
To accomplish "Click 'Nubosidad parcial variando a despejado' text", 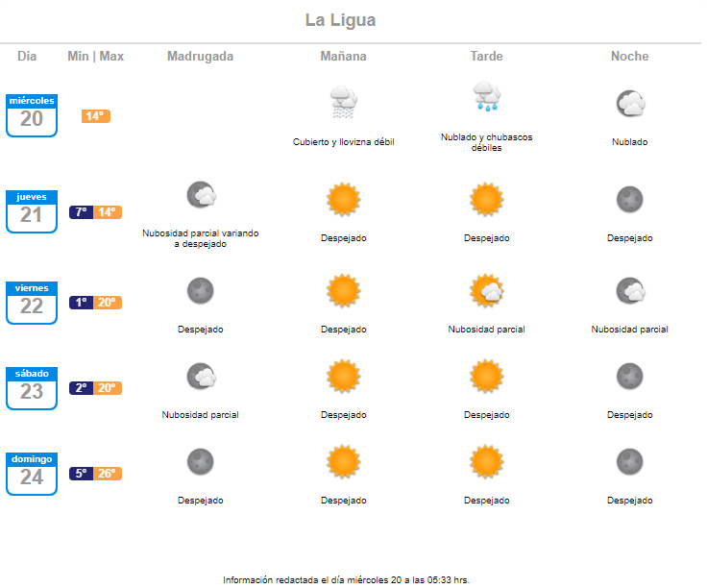I will pos(200,238).
